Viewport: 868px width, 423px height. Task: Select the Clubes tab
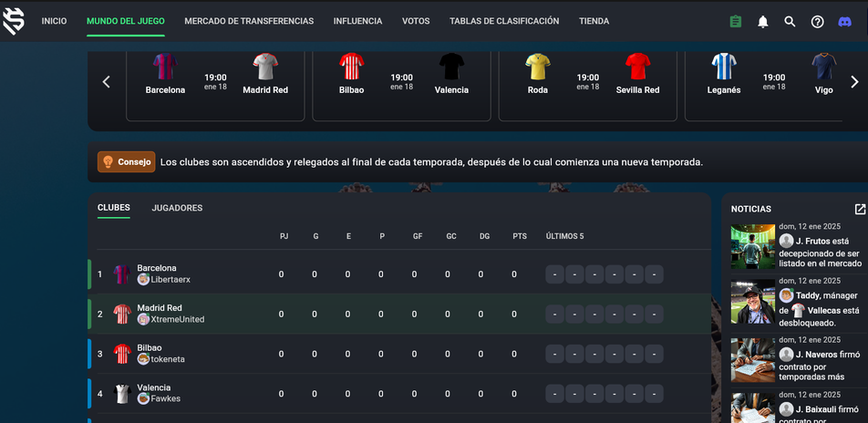(113, 208)
